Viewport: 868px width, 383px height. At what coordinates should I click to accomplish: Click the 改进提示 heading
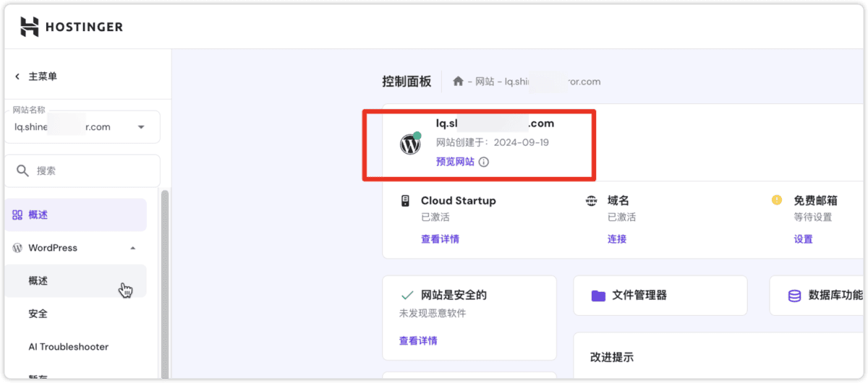(612, 357)
